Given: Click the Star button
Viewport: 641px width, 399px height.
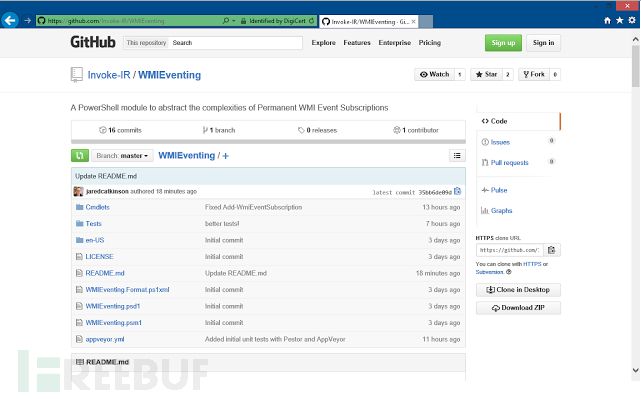Looking at the screenshot, I should (x=486, y=74).
